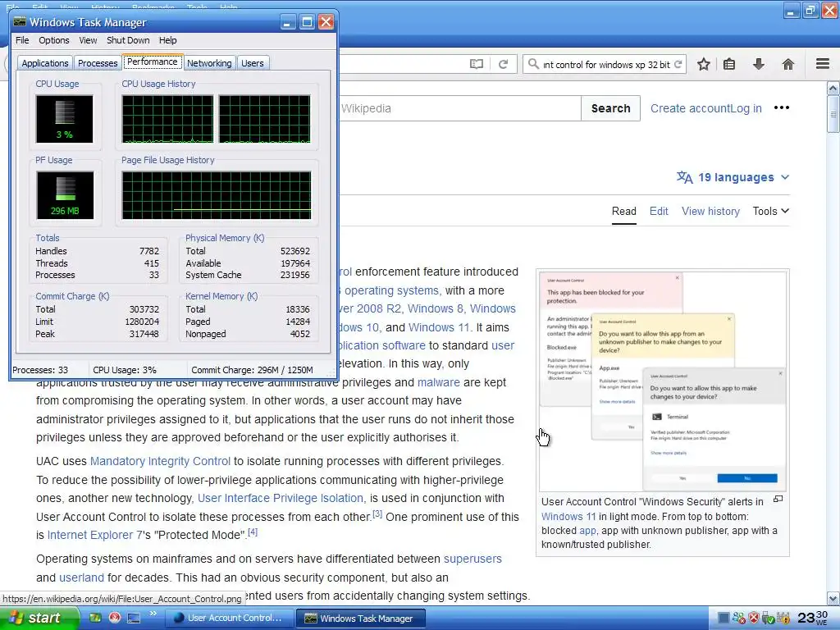Click into the Search Wikipedia input field
This screenshot has height=630, width=840.
point(459,108)
